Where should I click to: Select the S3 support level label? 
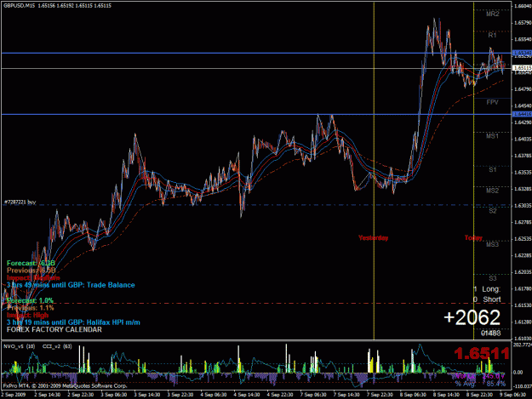click(x=493, y=278)
